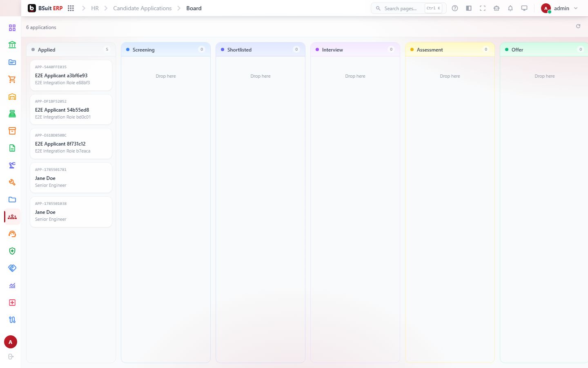Open the notifications bell
Image resolution: width=588 pixels, height=368 pixels.
coord(510,8)
